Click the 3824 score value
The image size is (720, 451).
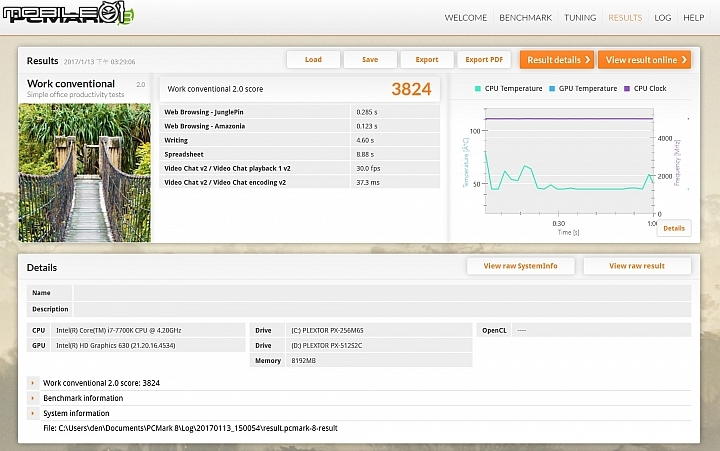point(411,89)
